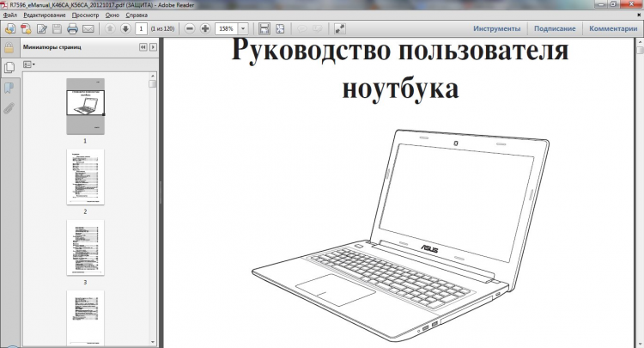Open the attachments paperclip icon
Viewport: 644px width, 348px height.
pos(9,108)
